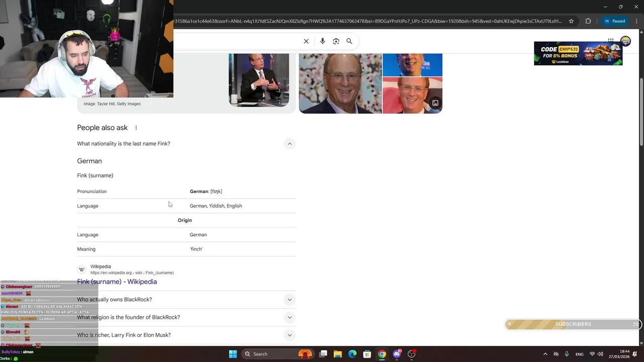Open Fink (surname) - Wikipedia link
This screenshot has height=362, width=644.
(117, 282)
